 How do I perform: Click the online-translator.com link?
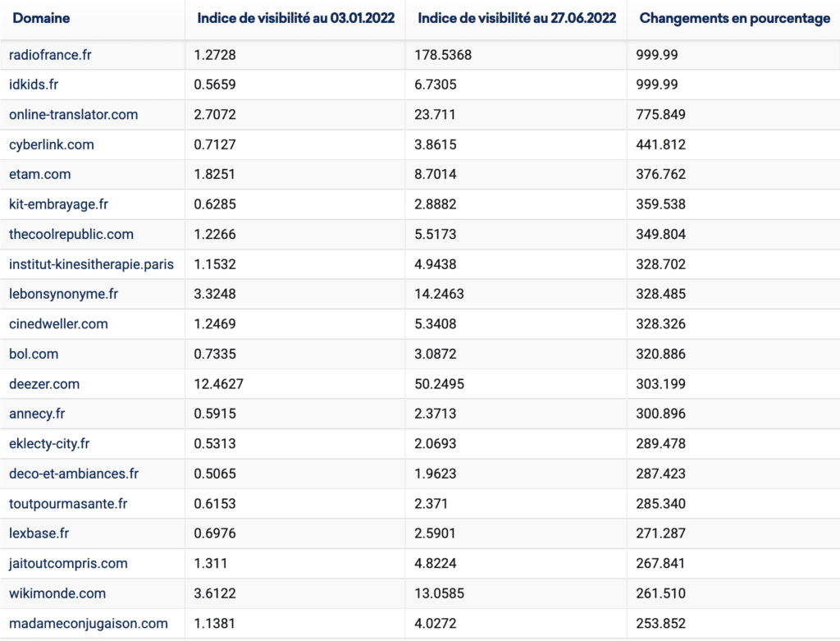(x=73, y=115)
